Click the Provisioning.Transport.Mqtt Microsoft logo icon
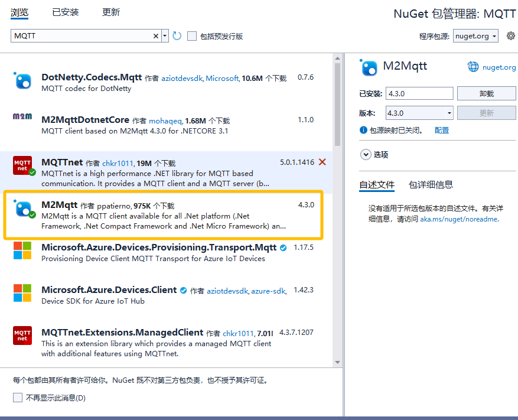The image size is (518, 420). point(22,250)
